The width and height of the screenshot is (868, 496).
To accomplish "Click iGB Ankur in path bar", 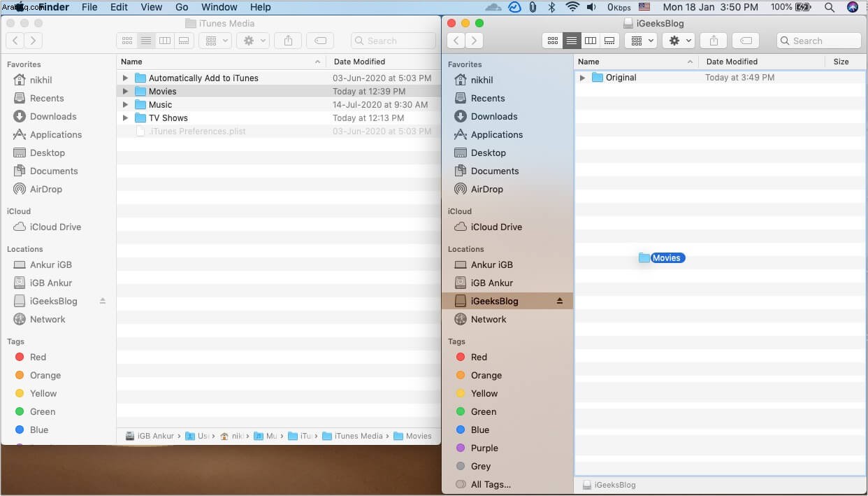I will 150,436.
